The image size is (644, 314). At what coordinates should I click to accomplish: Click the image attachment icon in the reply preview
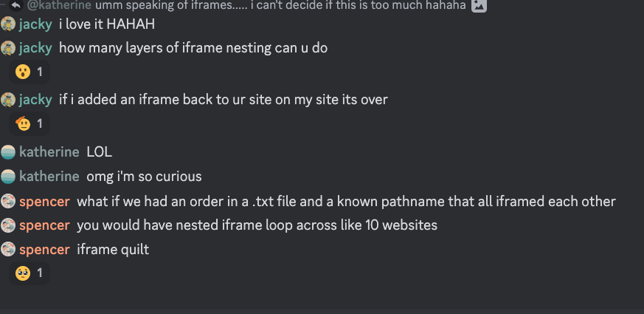(x=480, y=6)
